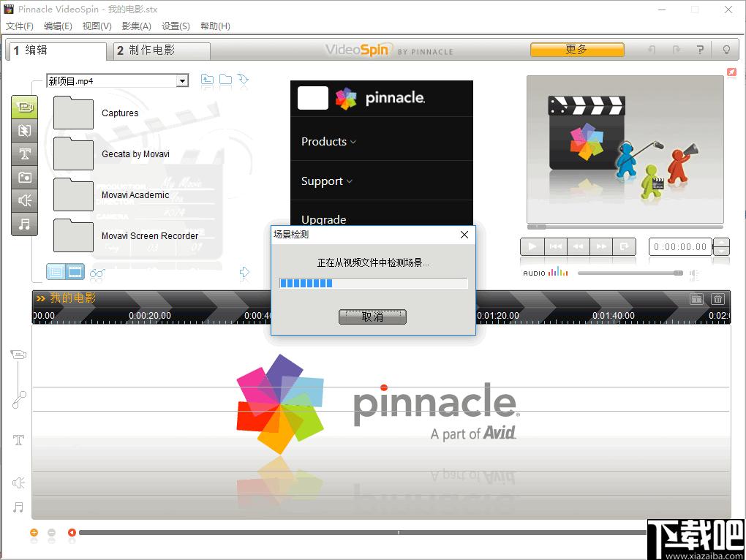The image size is (746, 560).
Task: Browse for a video folder icon
Action: point(225,80)
